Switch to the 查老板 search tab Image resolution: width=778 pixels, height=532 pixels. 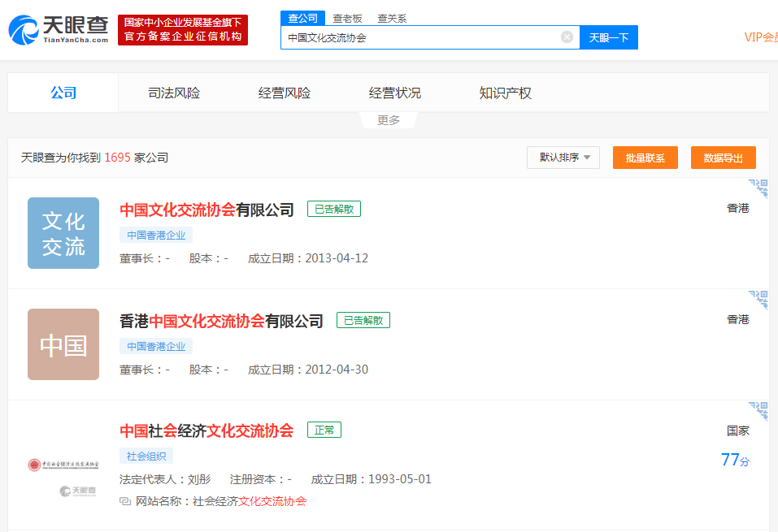(x=347, y=19)
